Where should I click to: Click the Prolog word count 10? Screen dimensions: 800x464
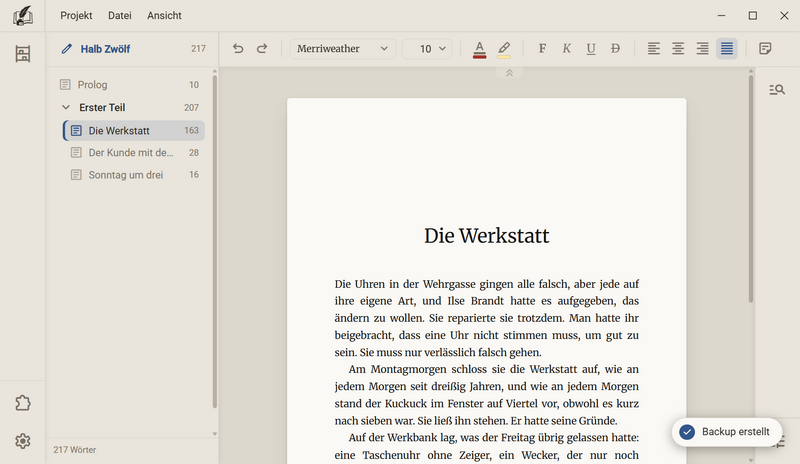click(x=194, y=85)
